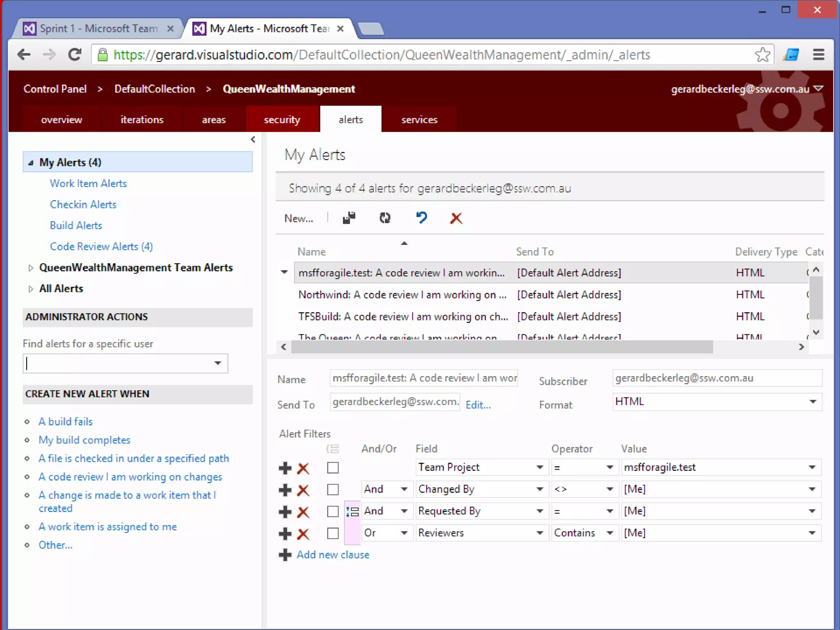Open the iterations tab

pyautogui.click(x=142, y=119)
